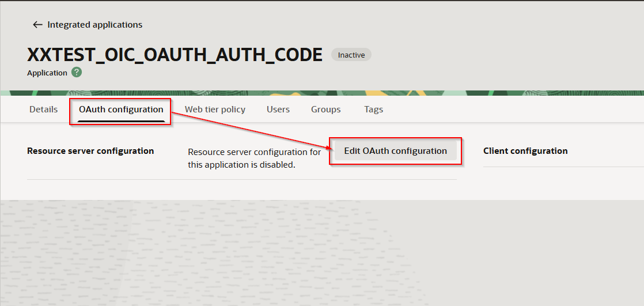Image resolution: width=644 pixels, height=306 pixels.
Task: Click the resource server disabled message text
Action: tap(254, 158)
